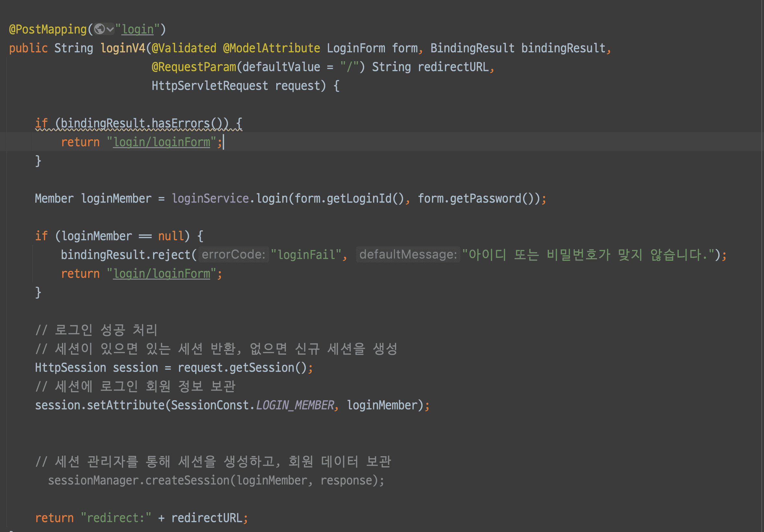Viewport: 764px width, 532px height.
Task: Click the @Validated annotation
Action: point(184,48)
